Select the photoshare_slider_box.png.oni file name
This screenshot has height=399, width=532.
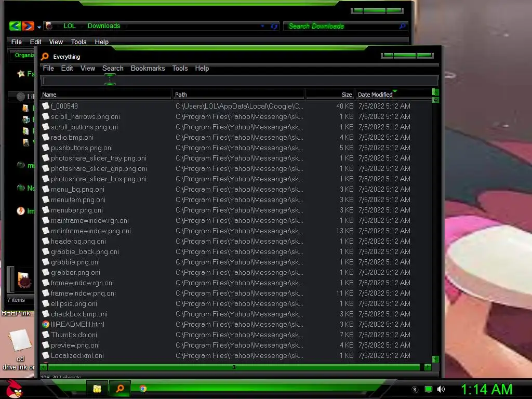98,179
